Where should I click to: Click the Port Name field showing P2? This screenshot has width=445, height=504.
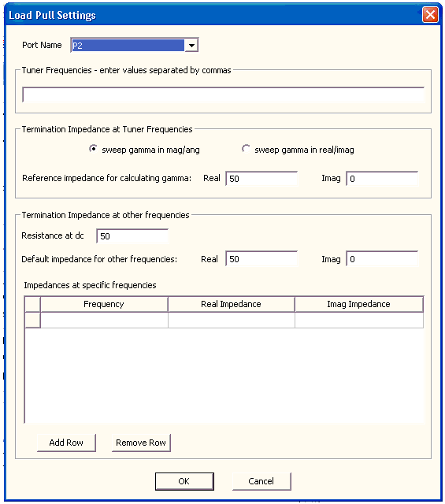point(128,46)
